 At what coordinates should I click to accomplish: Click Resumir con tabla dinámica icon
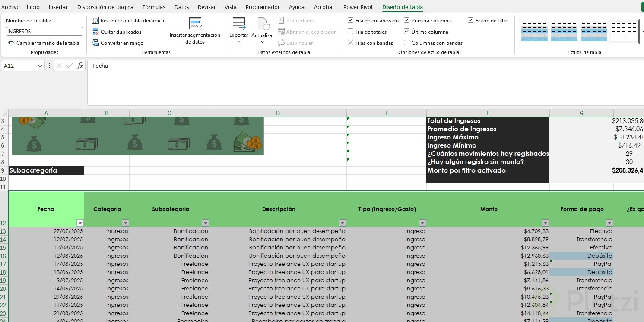tap(95, 20)
